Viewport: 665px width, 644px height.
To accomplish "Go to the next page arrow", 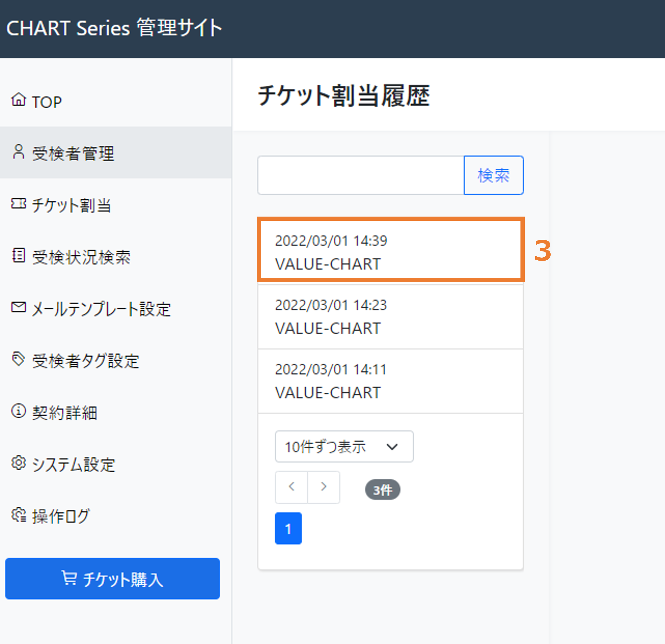I will (324, 487).
